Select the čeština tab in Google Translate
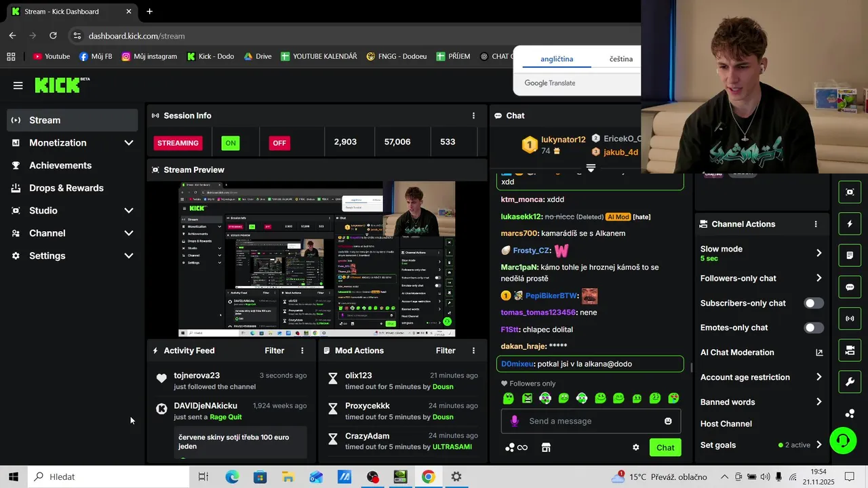Screen dimensions: 868x488 click(621, 59)
